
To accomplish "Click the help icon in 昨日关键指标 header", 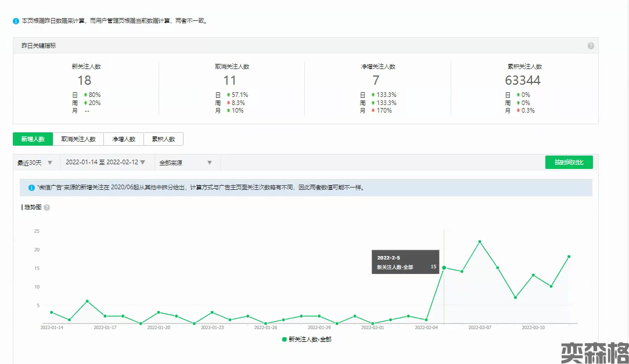I will click(591, 46).
